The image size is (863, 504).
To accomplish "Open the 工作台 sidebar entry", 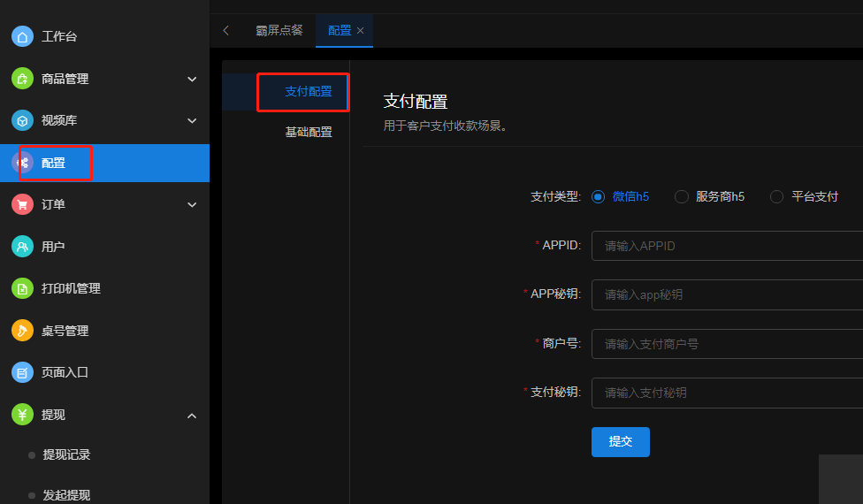I will click(104, 36).
